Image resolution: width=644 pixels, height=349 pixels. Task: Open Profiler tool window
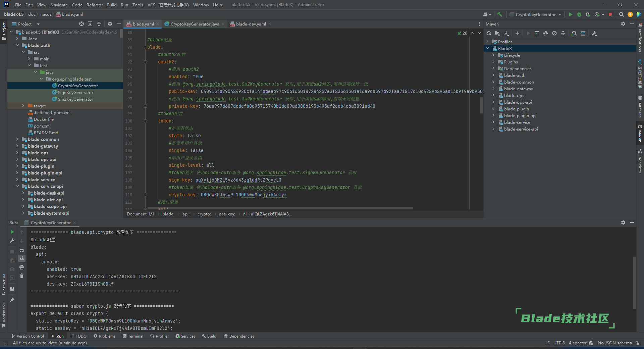coord(160,336)
